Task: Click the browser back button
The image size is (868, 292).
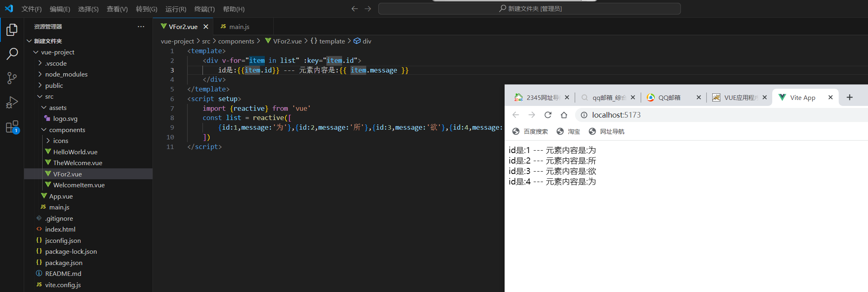Action: pos(516,115)
